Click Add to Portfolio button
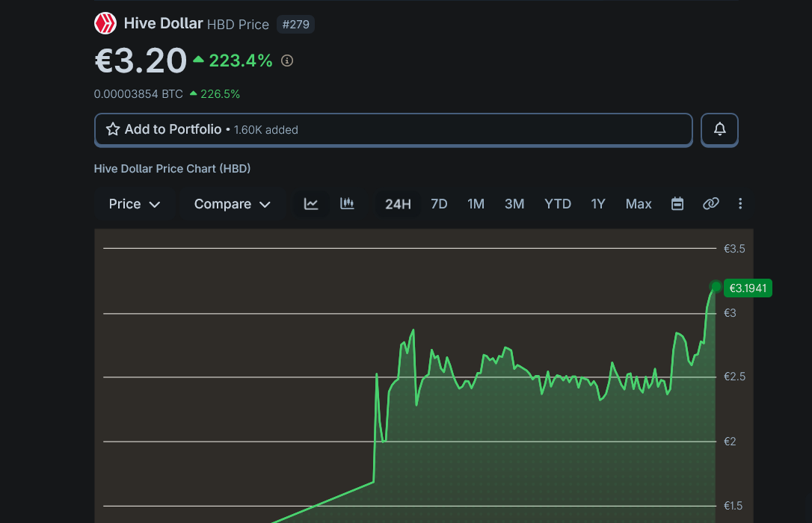The width and height of the screenshot is (812, 523). [x=393, y=129]
